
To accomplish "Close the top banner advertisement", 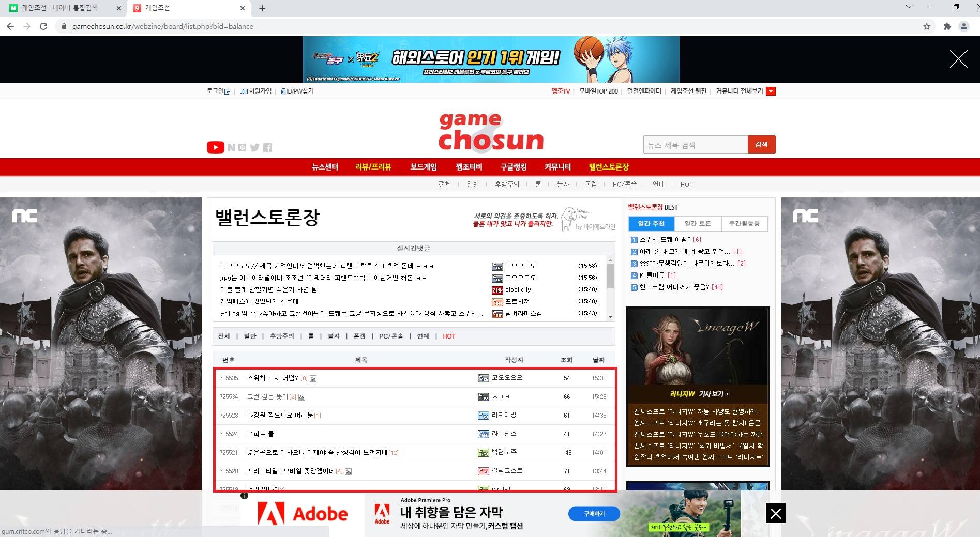I will point(958,59).
